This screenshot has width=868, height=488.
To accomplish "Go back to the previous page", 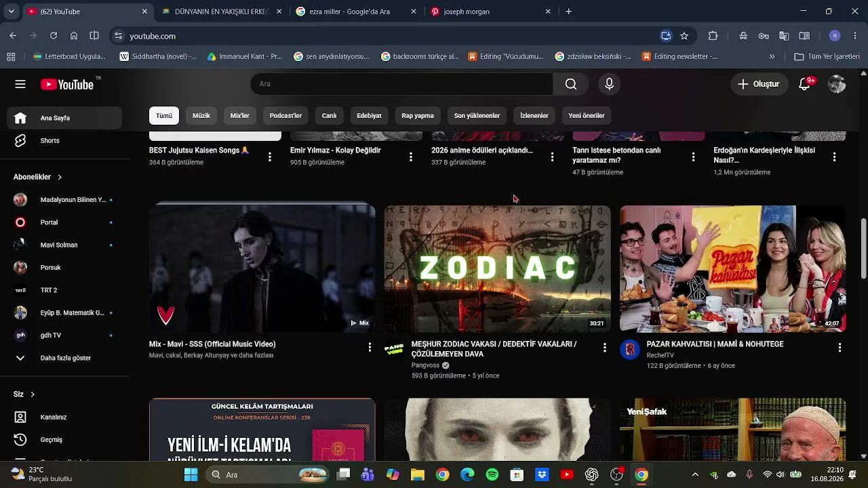I will (13, 36).
